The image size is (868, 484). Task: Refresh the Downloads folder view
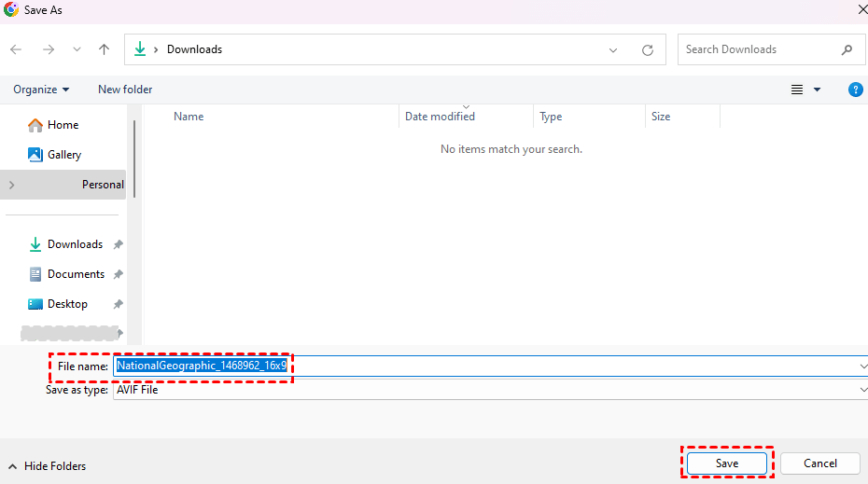coord(648,50)
